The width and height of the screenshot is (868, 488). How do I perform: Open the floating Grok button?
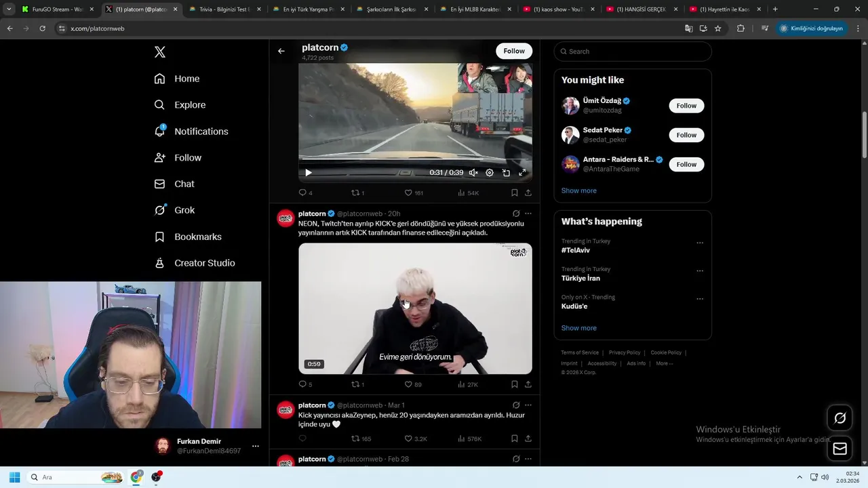[840, 418]
